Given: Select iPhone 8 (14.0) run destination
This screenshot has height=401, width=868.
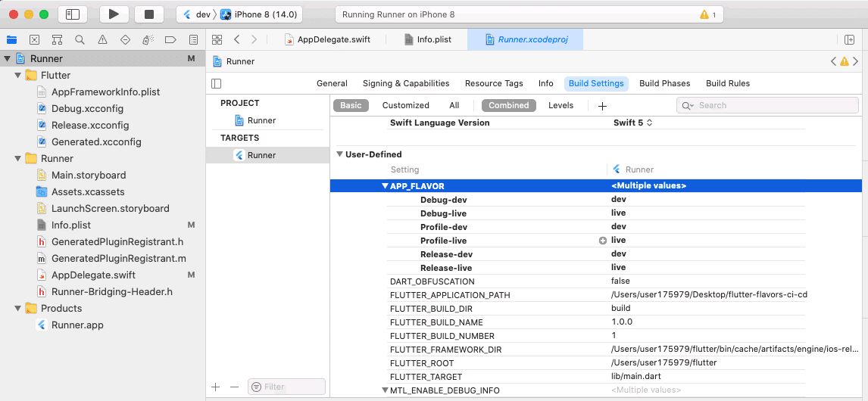Looking at the screenshot, I should (x=261, y=14).
